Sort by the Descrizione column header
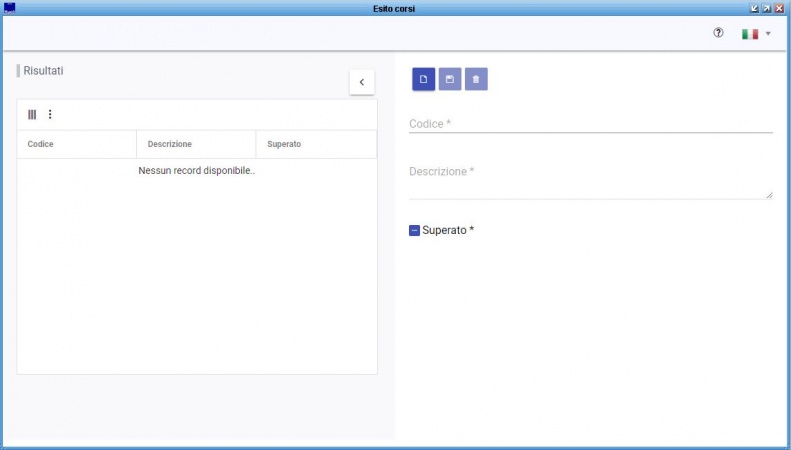 tap(196, 144)
